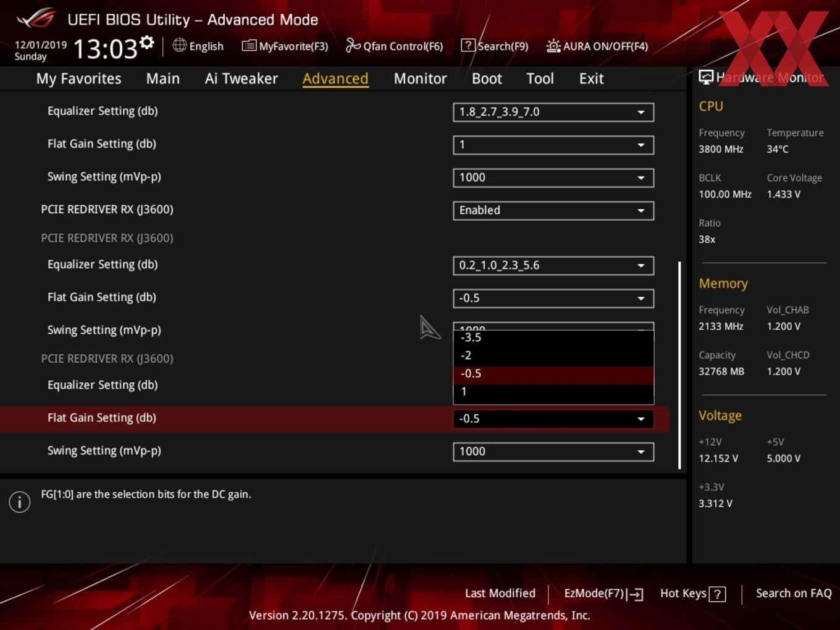
Task: Open the Flat Gain dropdown showing 1
Action: pos(553,145)
